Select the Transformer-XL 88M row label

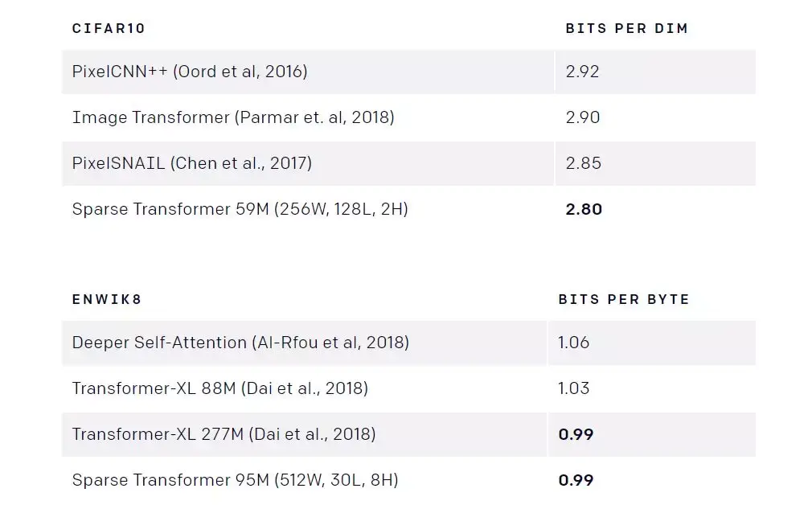220,388
